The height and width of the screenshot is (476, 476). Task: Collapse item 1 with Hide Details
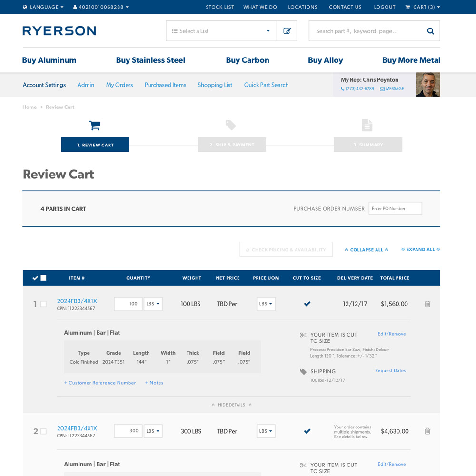(x=231, y=405)
